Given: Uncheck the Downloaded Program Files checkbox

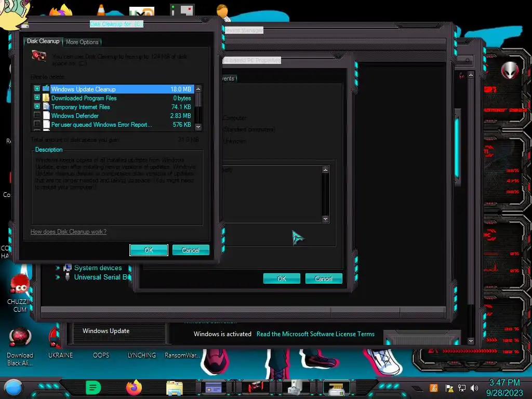Looking at the screenshot, I should (37, 98).
